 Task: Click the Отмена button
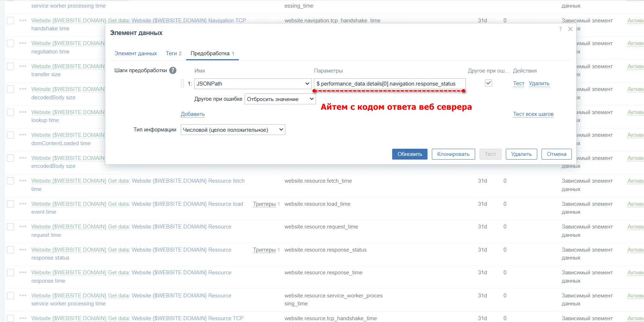tap(557, 154)
